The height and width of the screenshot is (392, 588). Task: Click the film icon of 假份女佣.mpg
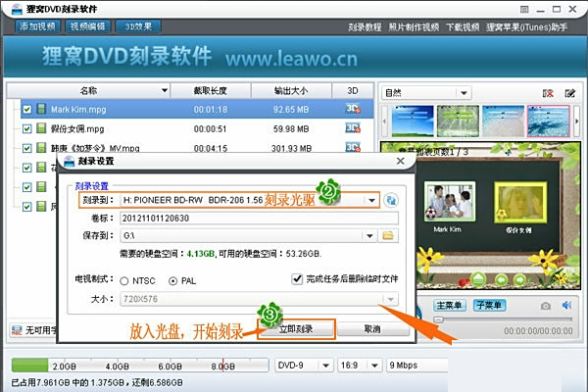(41, 128)
